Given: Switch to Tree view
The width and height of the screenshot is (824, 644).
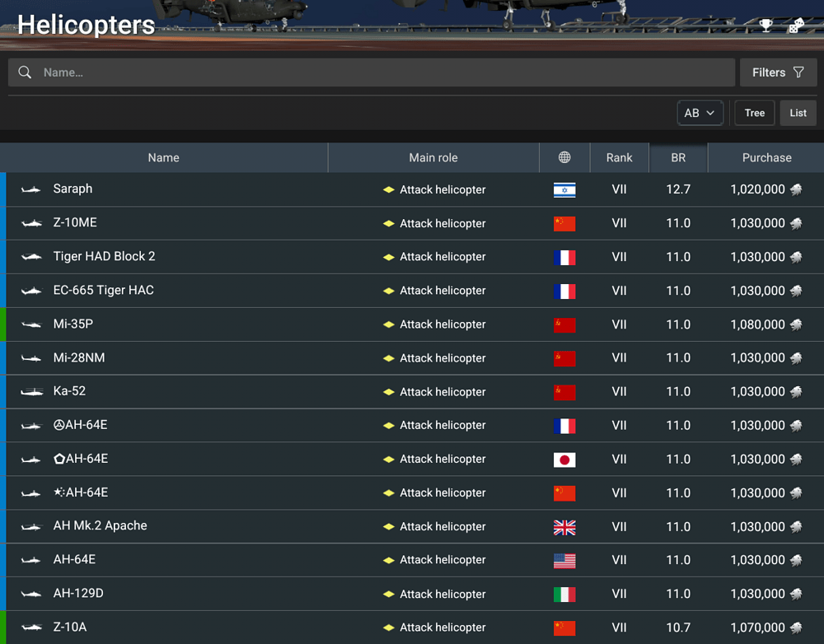Looking at the screenshot, I should [x=754, y=113].
